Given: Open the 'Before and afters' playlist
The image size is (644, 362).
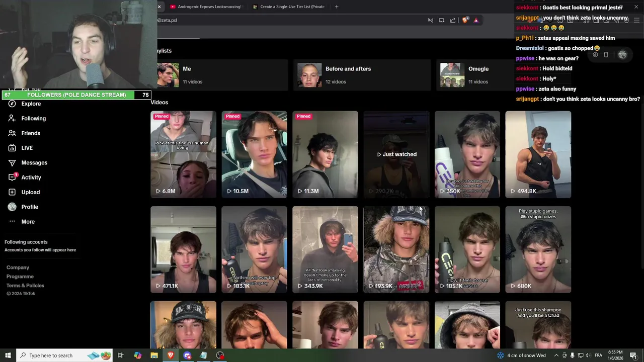Looking at the screenshot, I should click(362, 75).
